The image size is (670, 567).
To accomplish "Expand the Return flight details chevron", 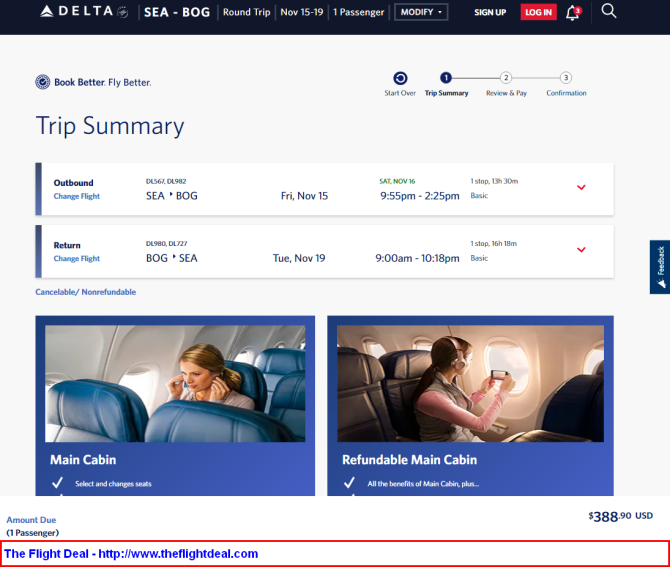I will coord(581,250).
